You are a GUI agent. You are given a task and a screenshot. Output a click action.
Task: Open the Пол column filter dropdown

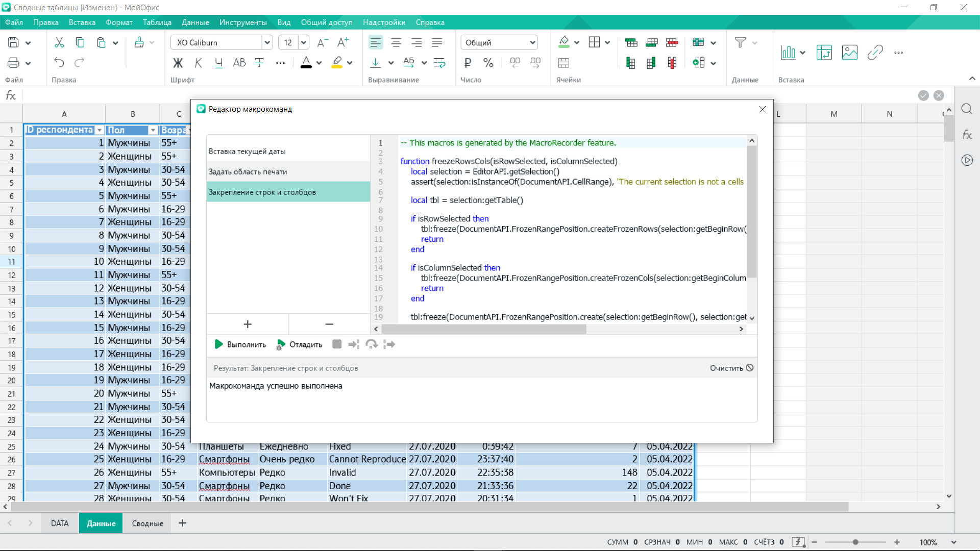click(152, 130)
